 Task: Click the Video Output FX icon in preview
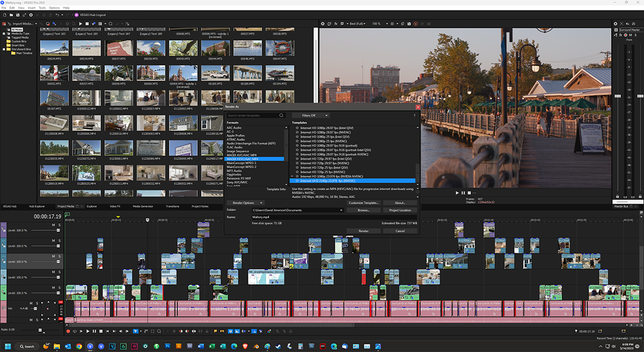tap(335, 24)
